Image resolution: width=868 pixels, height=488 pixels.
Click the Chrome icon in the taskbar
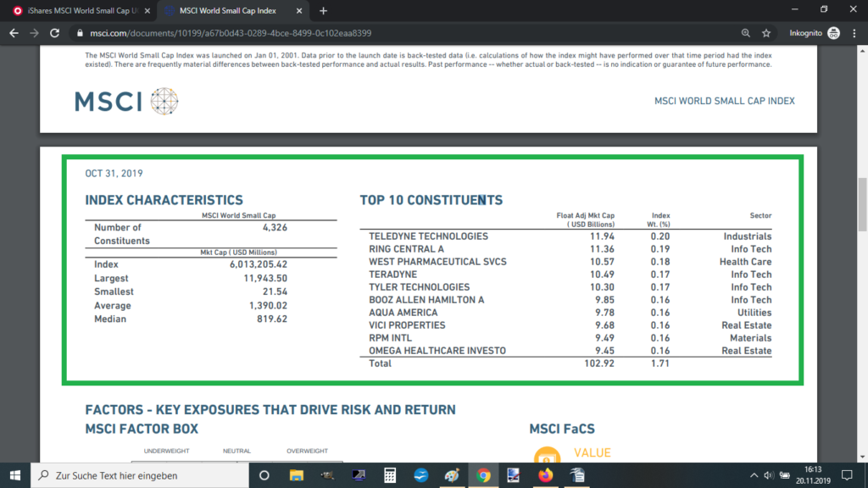pos(483,475)
